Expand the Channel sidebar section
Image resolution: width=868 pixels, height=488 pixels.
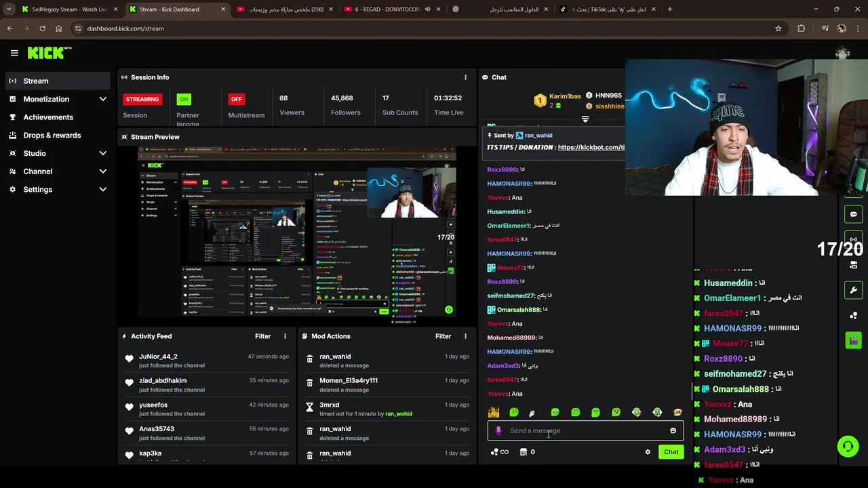click(x=103, y=171)
